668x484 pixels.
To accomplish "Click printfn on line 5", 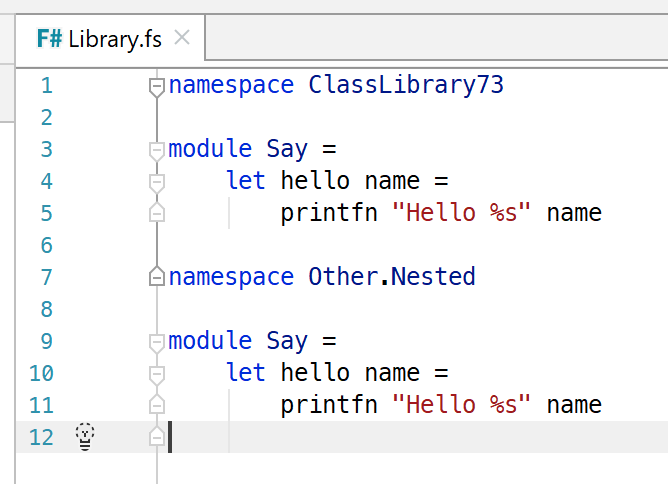I will click(329, 213).
